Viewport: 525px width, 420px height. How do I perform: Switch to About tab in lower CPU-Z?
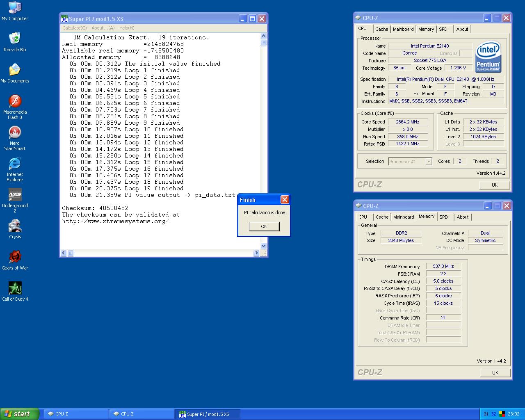click(463, 217)
